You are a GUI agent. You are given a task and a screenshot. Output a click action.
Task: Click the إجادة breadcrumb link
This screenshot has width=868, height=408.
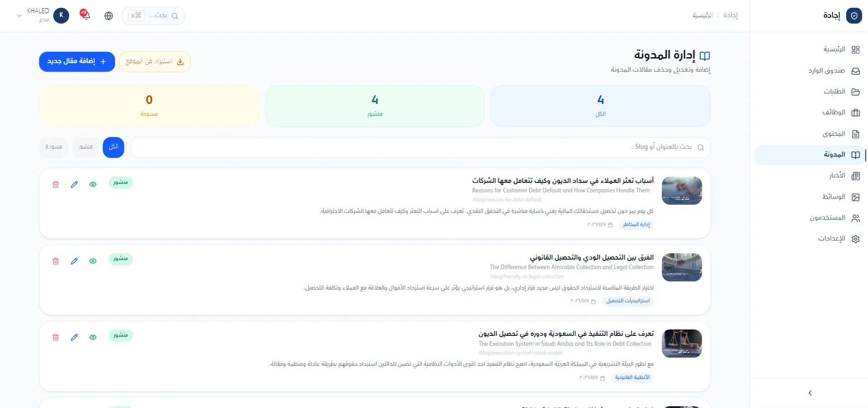click(731, 15)
